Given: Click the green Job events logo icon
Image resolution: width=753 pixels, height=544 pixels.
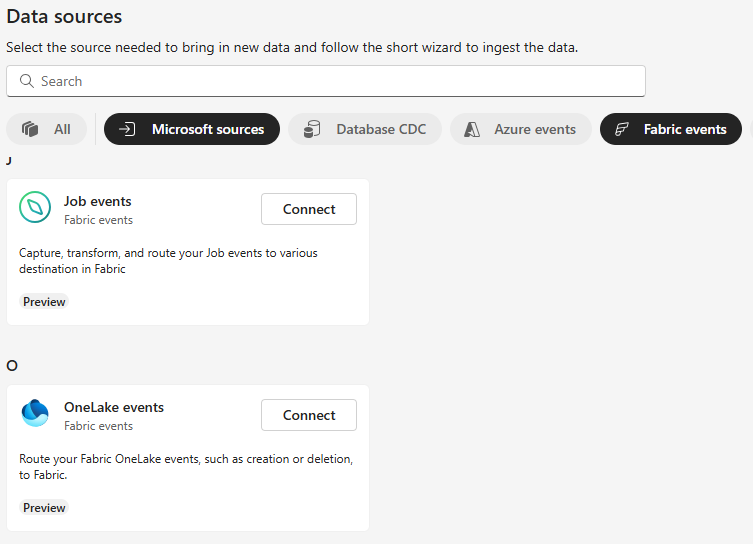Looking at the screenshot, I should [35, 208].
